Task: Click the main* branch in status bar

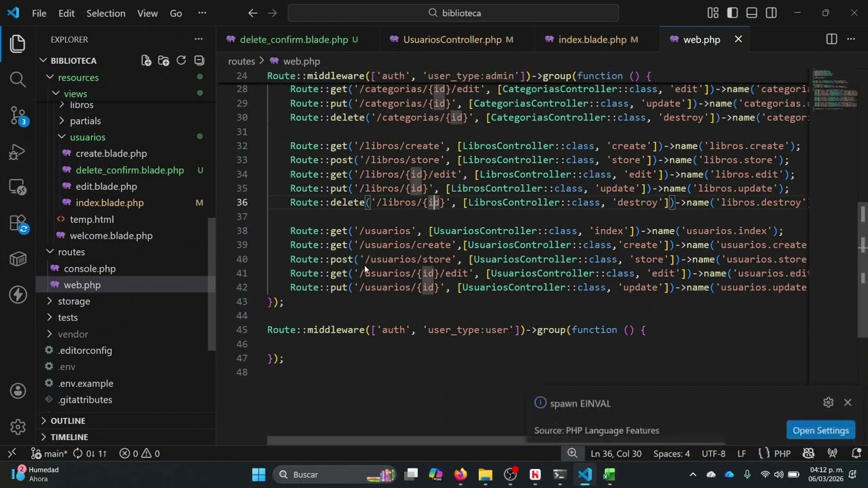Action: click(49, 453)
